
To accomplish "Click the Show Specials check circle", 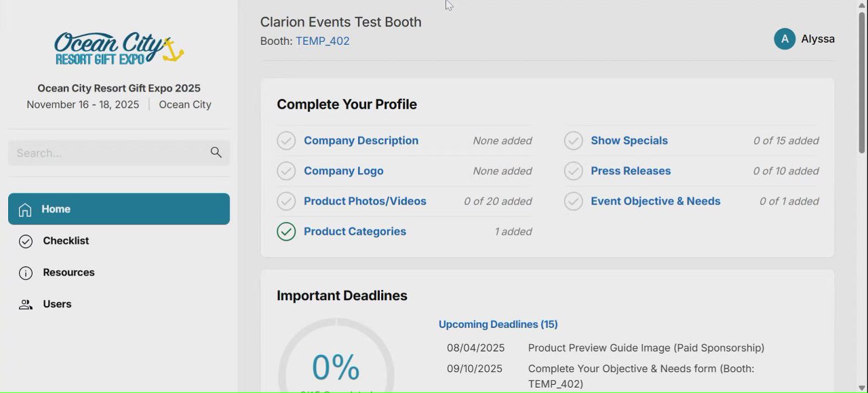I will tap(574, 141).
